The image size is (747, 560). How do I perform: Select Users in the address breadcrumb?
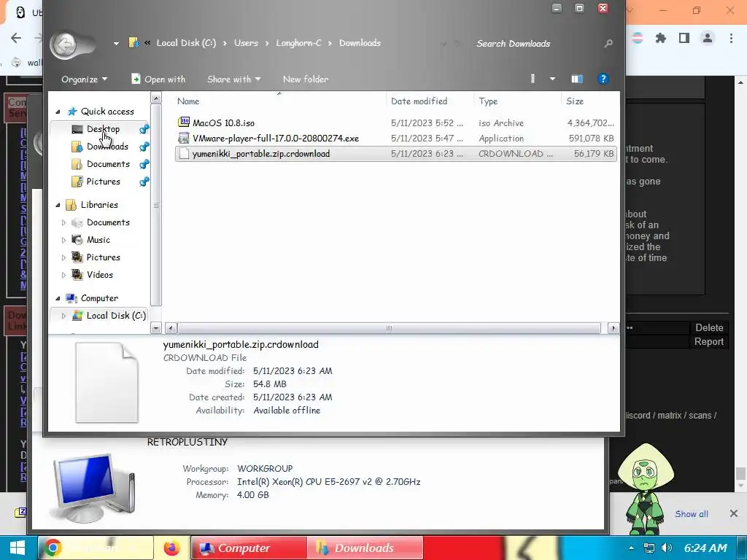pyautogui.click(x=246, y=43)
